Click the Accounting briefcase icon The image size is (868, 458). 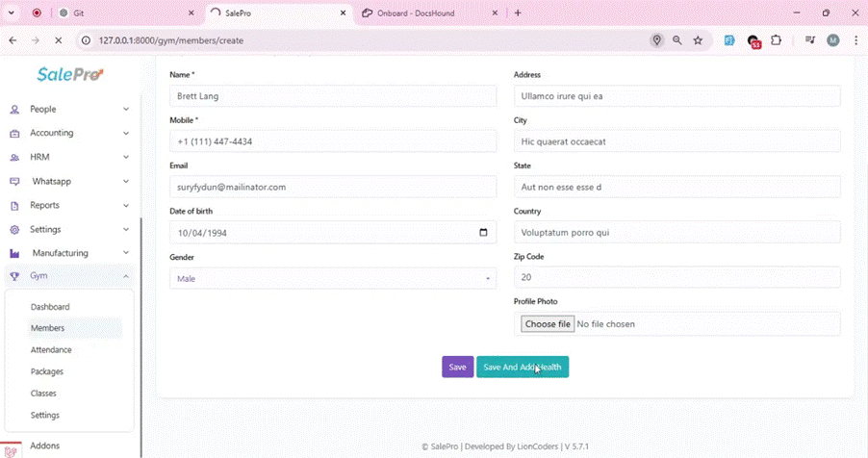point(14,134)
